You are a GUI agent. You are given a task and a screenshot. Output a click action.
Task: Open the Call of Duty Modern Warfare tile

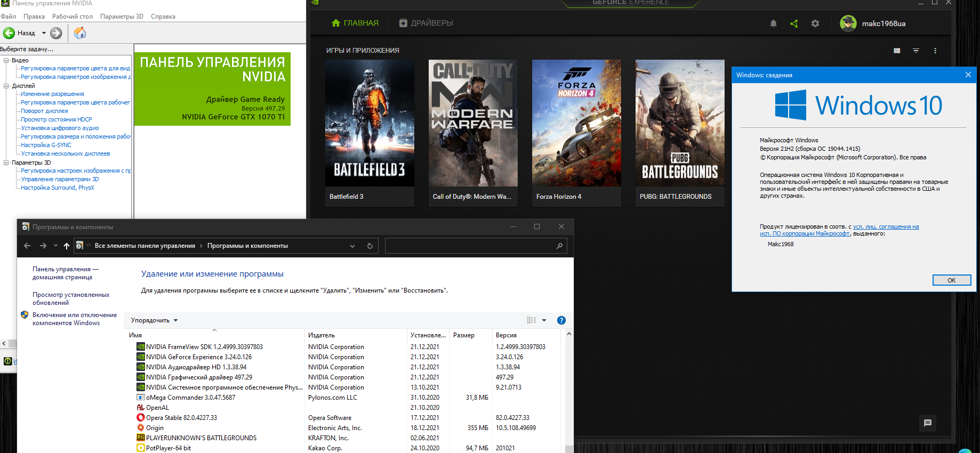(473, 133)
